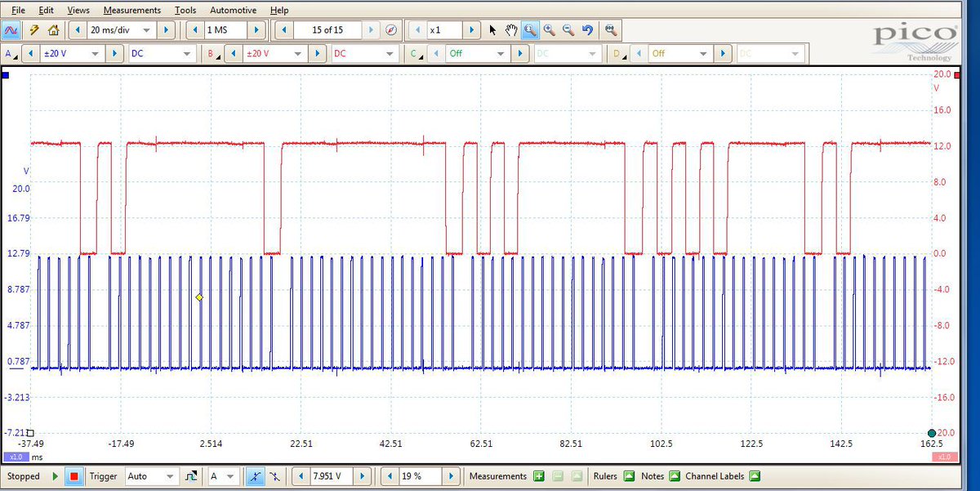Increase sample count 1 MS
This screenshot has height=491, width=980.
click(258, 30)
